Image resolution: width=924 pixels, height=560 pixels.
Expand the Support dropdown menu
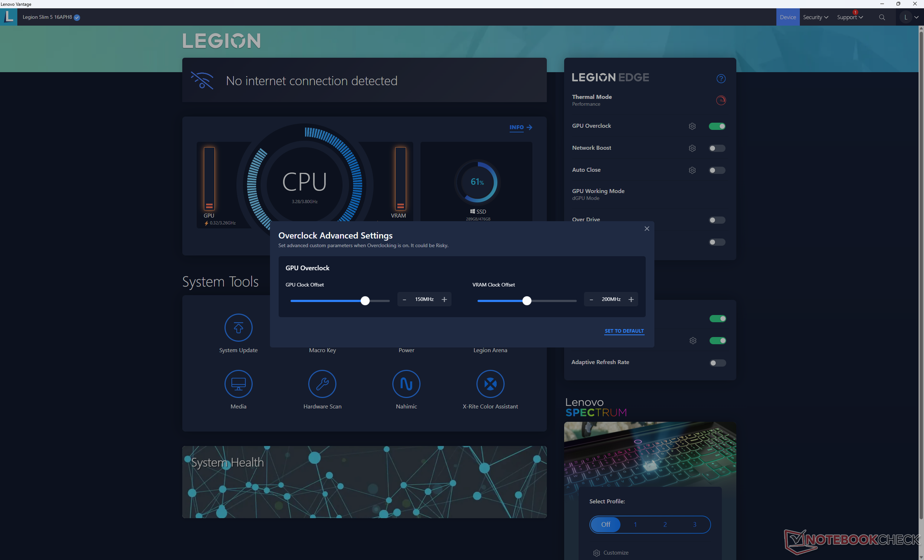click(x=849, y=17)
